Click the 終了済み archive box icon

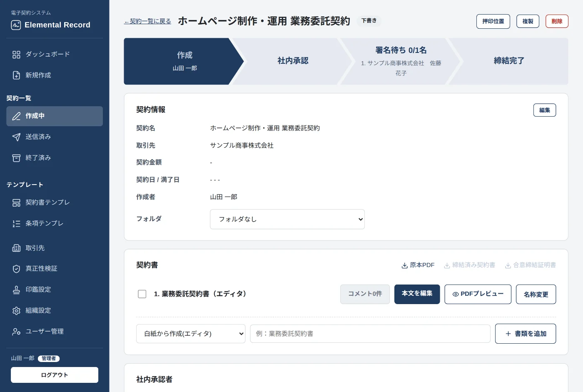pos(16,158)
